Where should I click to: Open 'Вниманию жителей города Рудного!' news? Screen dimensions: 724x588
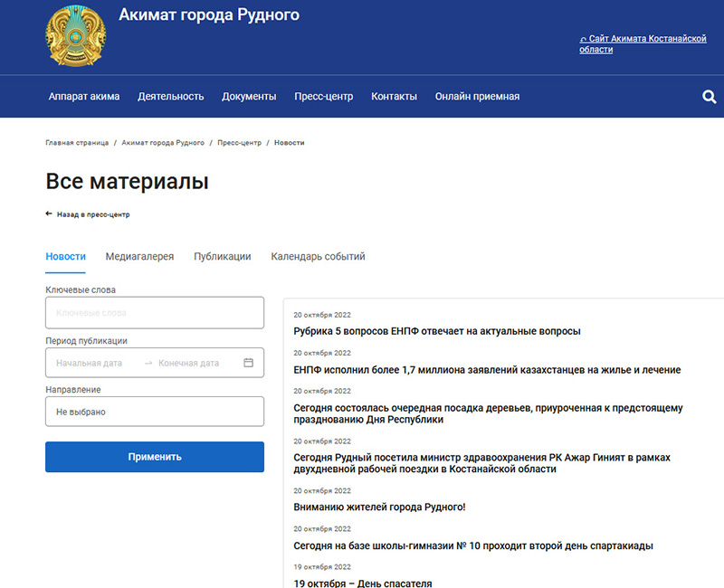tap(379, 507)
